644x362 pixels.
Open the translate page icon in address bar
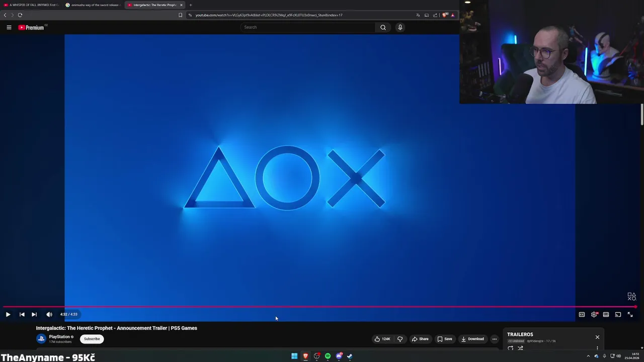418,15
